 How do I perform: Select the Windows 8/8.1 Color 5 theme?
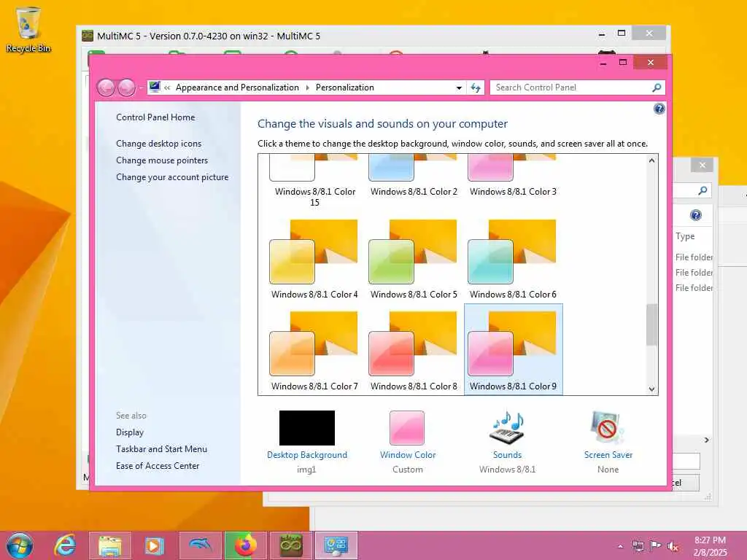point(414,259)
